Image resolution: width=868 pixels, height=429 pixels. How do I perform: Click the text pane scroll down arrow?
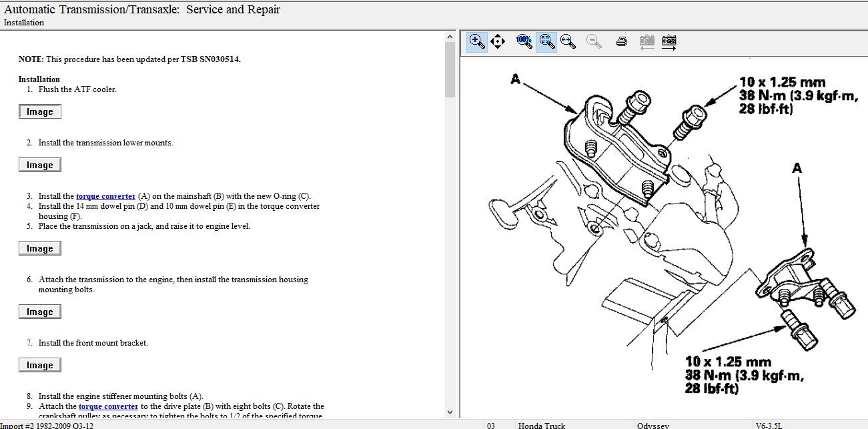450,412
